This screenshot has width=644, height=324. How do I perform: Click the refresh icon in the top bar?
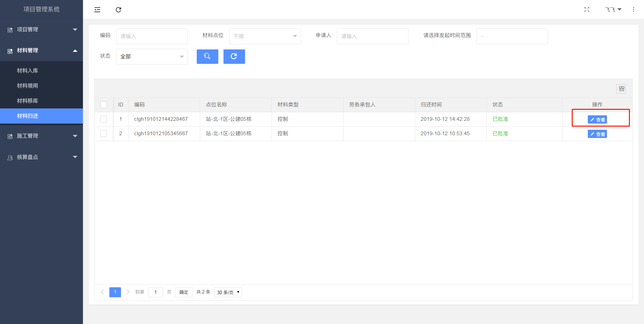pos(119,10)
